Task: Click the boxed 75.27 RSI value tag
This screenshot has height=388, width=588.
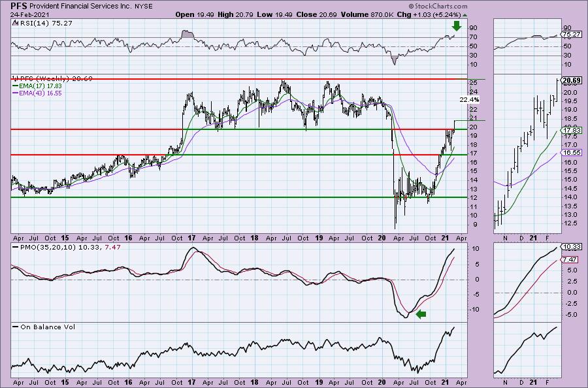Action: (x=572, y=35)
